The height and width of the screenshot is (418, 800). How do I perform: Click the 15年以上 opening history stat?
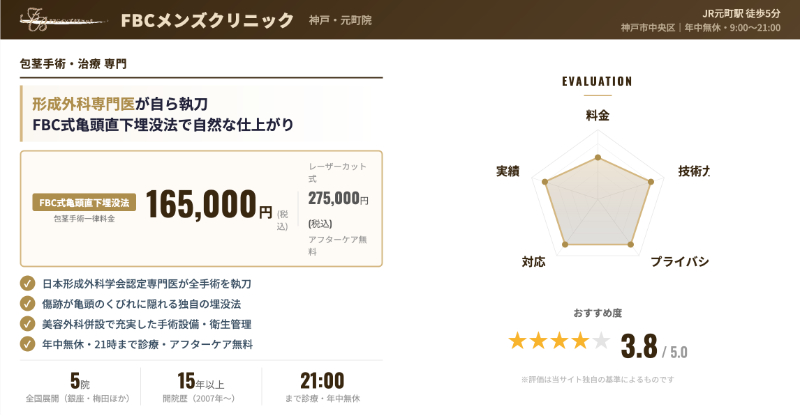click(201, 381)
